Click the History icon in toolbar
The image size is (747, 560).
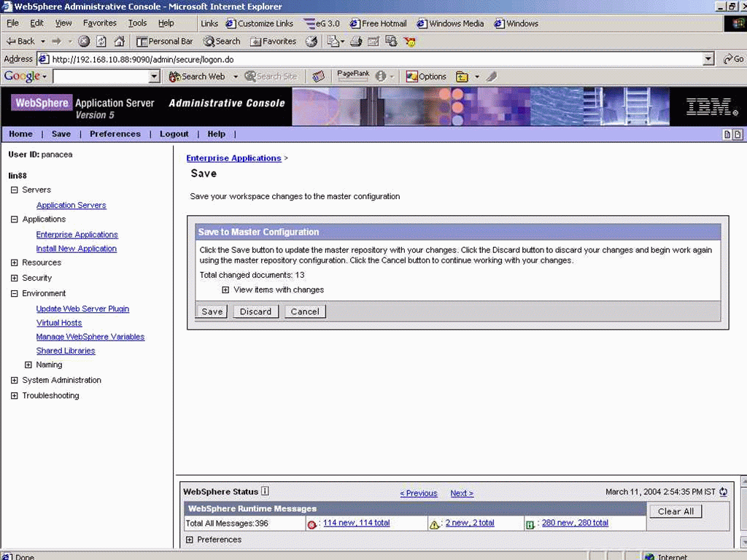pos(311,42)
